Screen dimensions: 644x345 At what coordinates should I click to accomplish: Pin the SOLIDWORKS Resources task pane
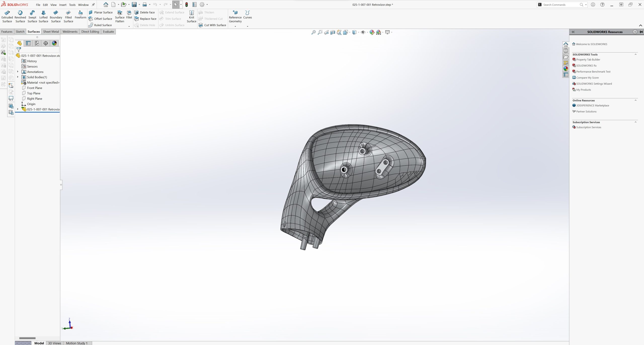coord(641,32)
